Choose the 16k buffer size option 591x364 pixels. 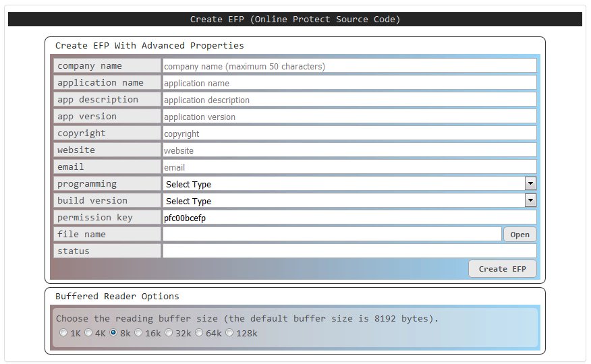(138, 333)
